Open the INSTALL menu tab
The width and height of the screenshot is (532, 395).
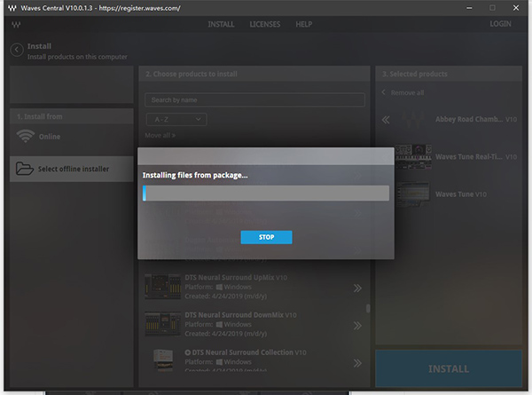click(221, 25)
